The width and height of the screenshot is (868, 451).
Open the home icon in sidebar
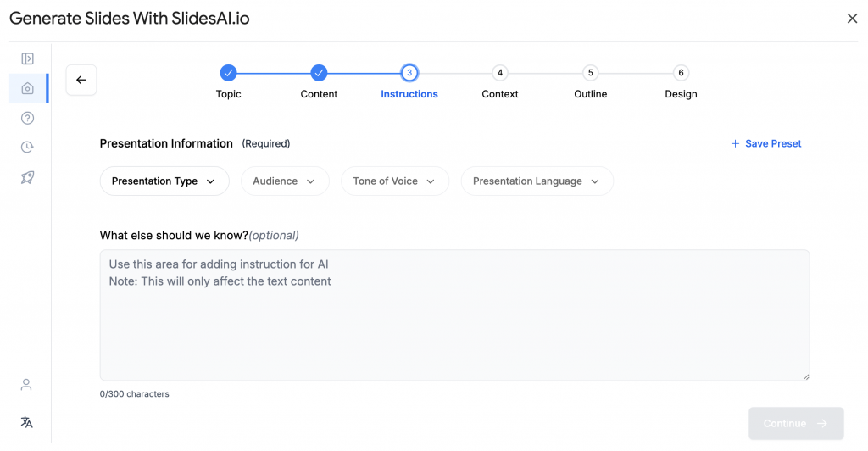27,88
